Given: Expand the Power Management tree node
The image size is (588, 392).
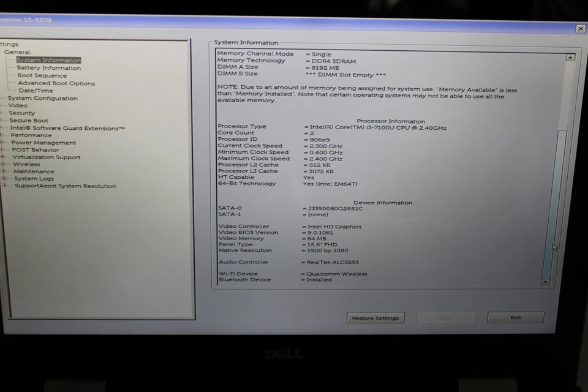Looking at the screenshot, I should click(x=2, y=143).
